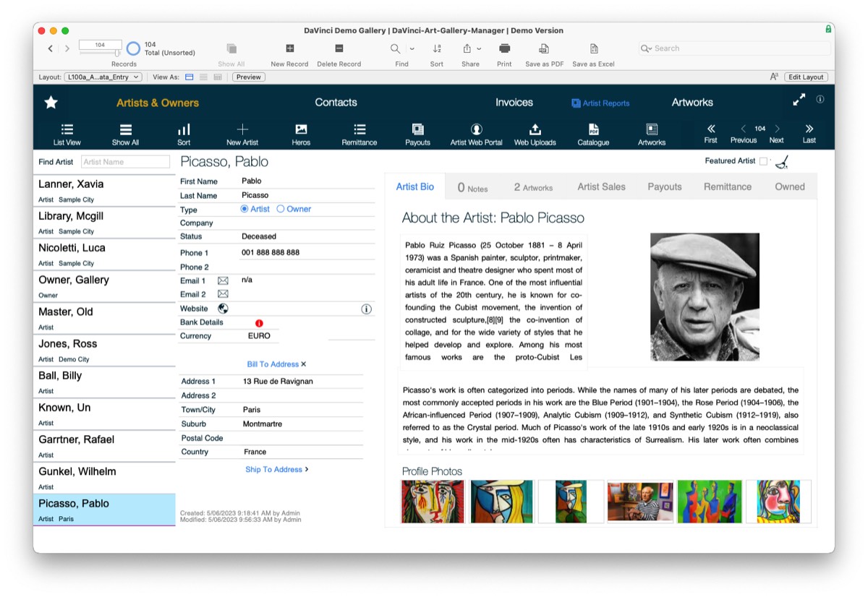Screen dimensions: 868x597
Task: Click the expand fullscreen arrows icon
Action: [x=799, y=100]
